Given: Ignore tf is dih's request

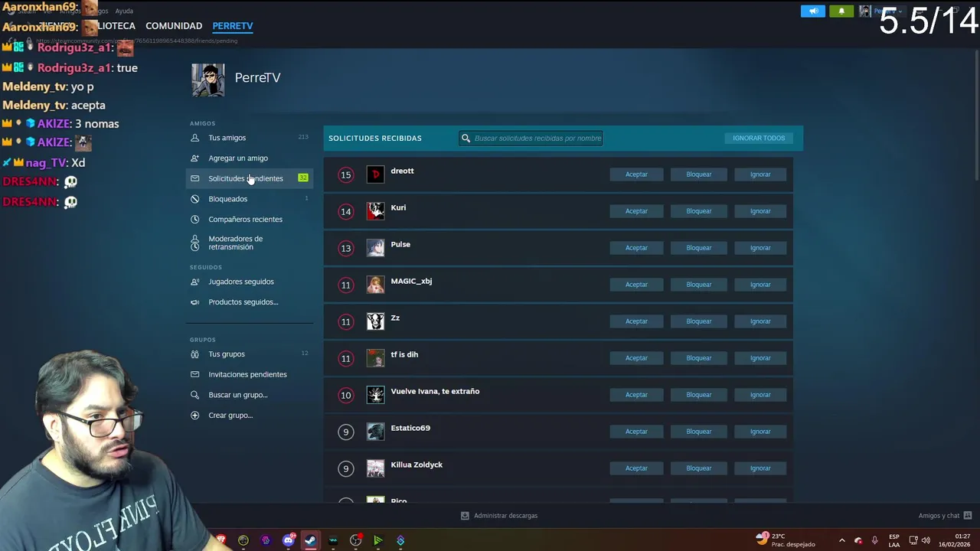Looking at the screenshot, I should (760, 358).
